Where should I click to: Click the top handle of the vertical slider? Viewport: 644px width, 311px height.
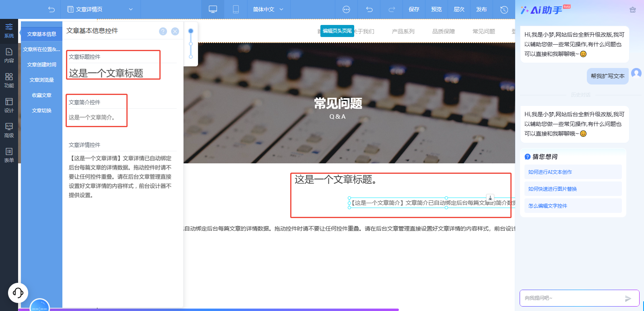point(191,31)
